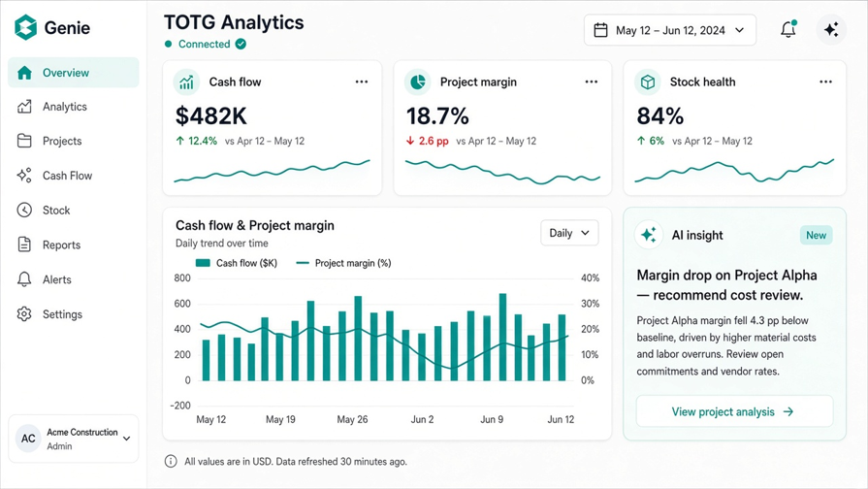Click the Admin role label
The width and height of the screenshot is (868, 489).
click(59, 446)
